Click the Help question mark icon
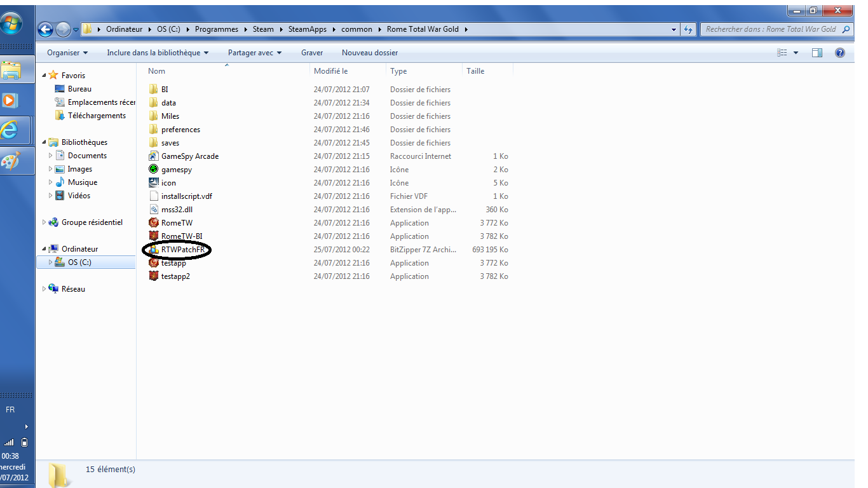Image resolution: width=868 pixels, height=488 pixels. (x=839, y=53)
